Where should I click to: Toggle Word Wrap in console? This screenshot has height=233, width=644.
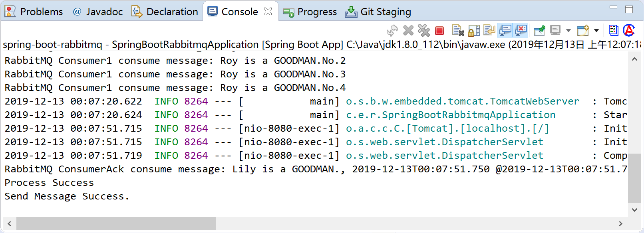pos(489,30)
